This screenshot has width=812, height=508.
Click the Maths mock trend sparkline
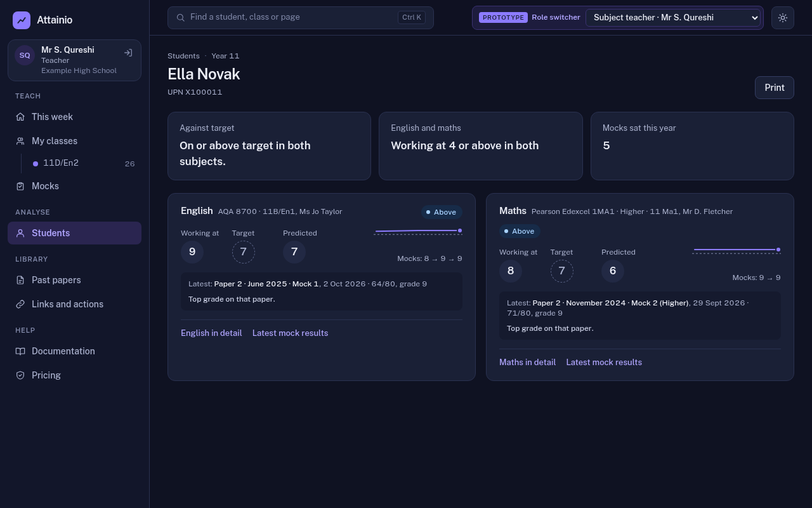click(x=737, y=251)
